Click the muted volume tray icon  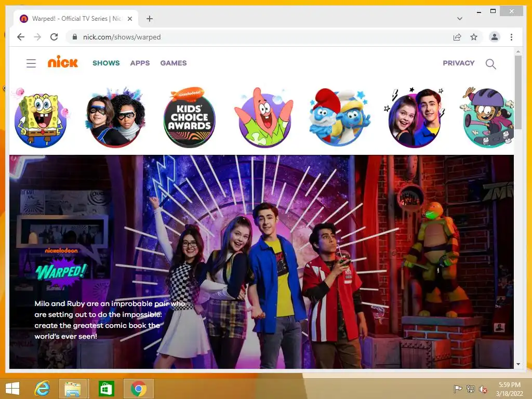483,389
